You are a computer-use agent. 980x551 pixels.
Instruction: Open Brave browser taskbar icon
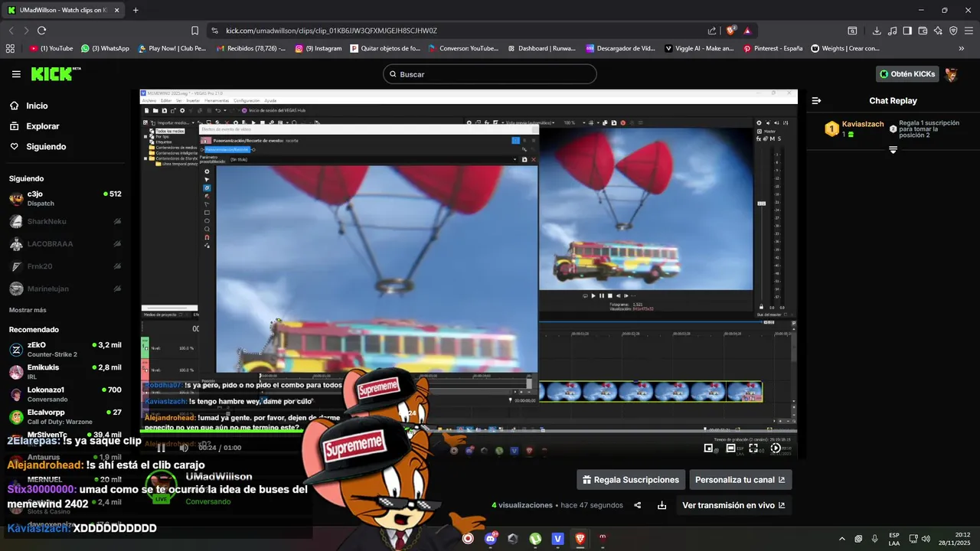[x=580, y=539]
